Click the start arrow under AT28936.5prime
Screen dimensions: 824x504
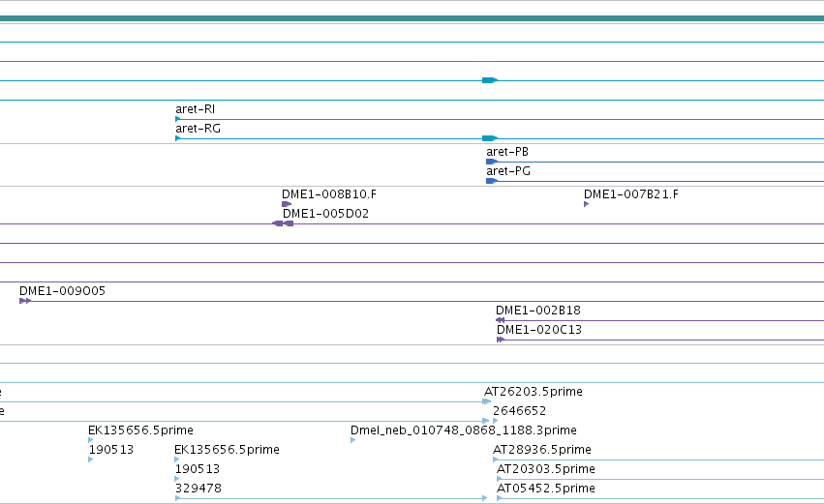(495, 460)
